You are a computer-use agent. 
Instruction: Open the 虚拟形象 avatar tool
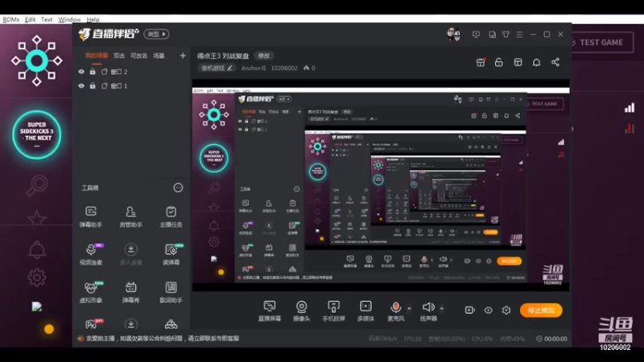click(x=91, y=292)
